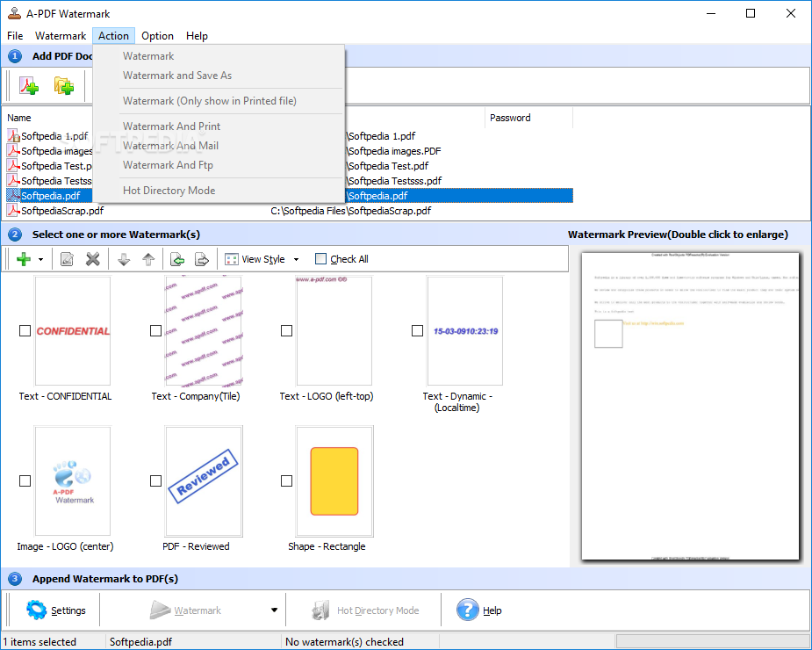Image resolution: width=812 pixels, height=650 pixels.
Task: Expand the Add watermark dropdown arrow
Action: pos(40,259)
